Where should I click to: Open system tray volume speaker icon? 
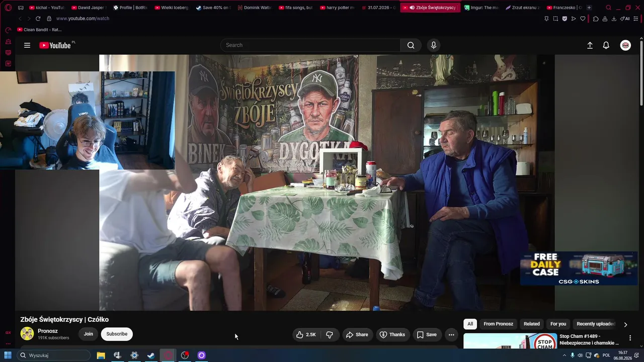tap(580, 355)
